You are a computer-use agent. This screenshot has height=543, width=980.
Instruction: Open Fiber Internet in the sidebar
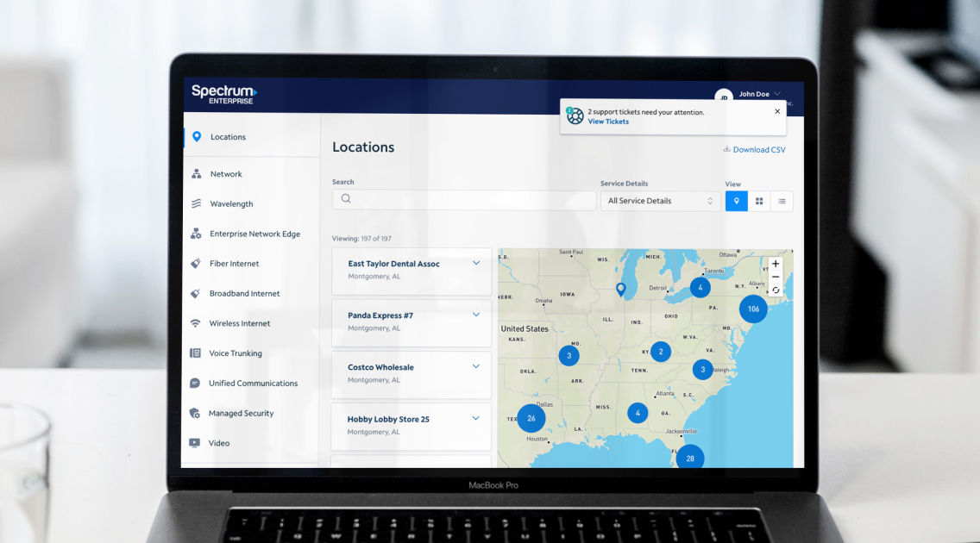[234, 264]
